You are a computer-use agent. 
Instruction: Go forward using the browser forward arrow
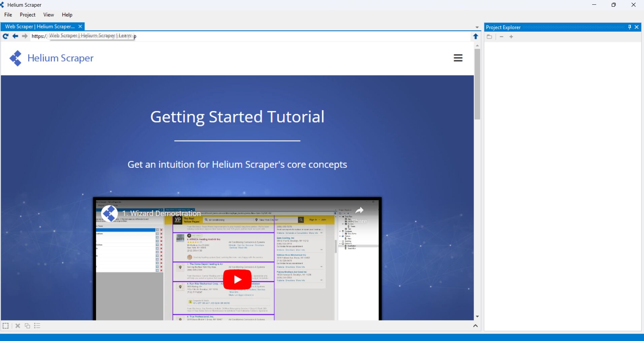(25, 36)
